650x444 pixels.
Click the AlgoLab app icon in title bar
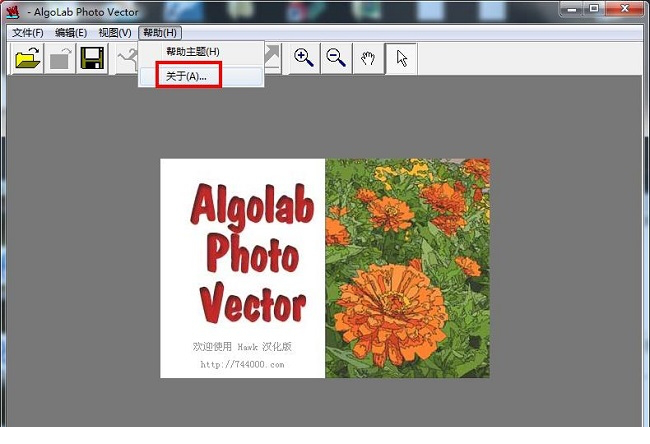tap(12, 11)
